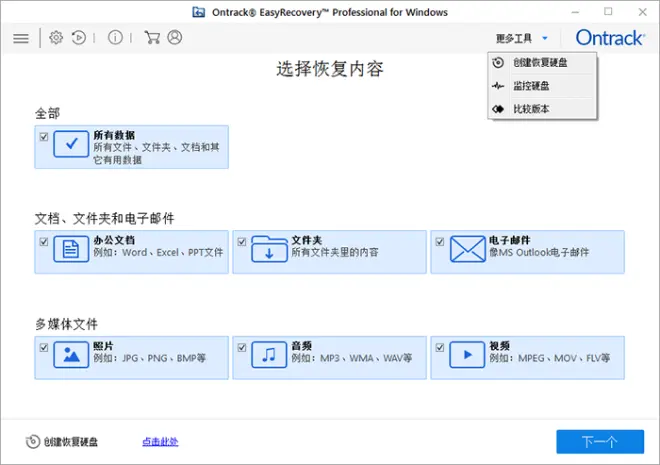Viewport: 660px width, 465px height.
Task: Open the user account icon
Action: tap(175, 37)
